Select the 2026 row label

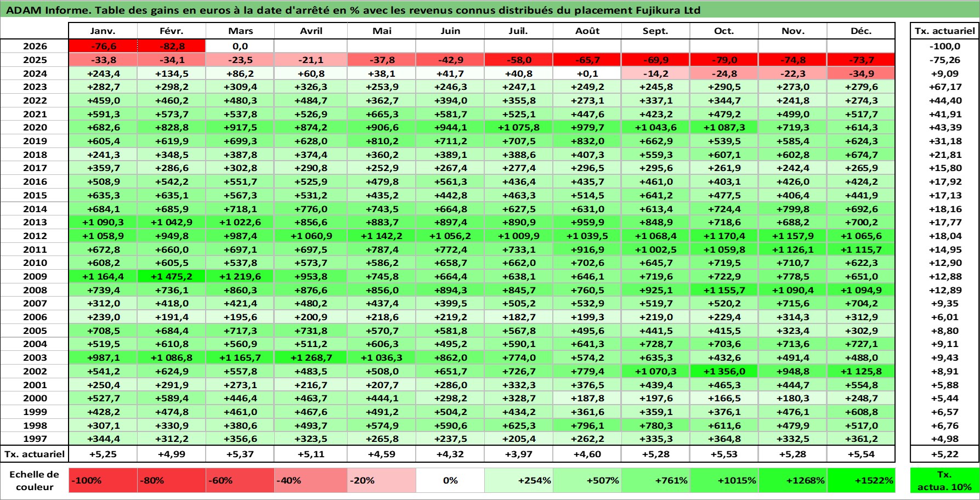35,46
